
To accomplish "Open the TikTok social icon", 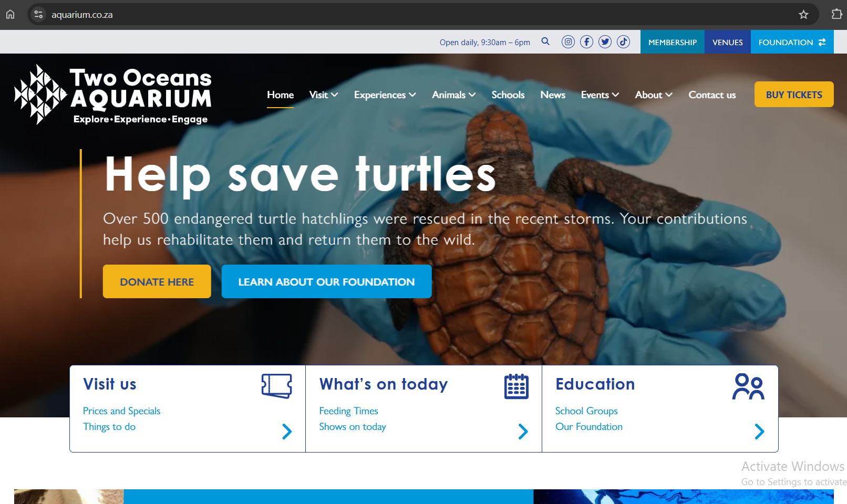I will click(623, 42).
